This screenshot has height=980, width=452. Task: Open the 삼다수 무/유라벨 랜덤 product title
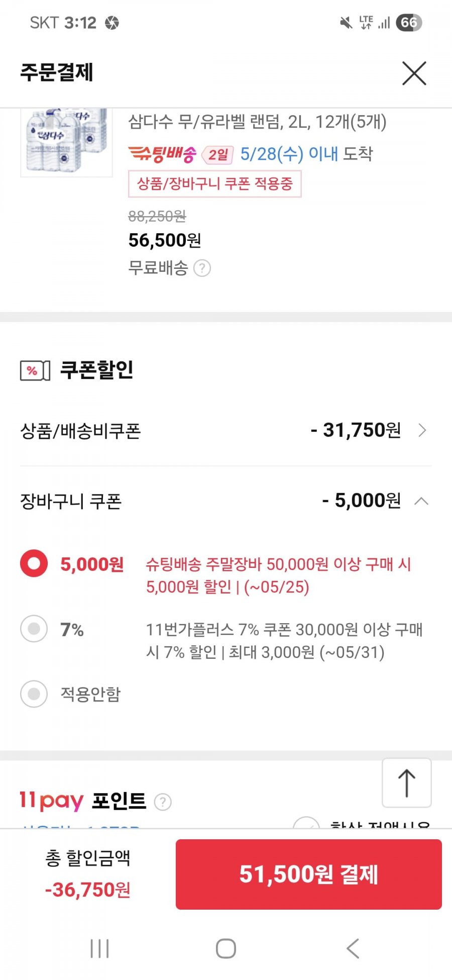257,122
